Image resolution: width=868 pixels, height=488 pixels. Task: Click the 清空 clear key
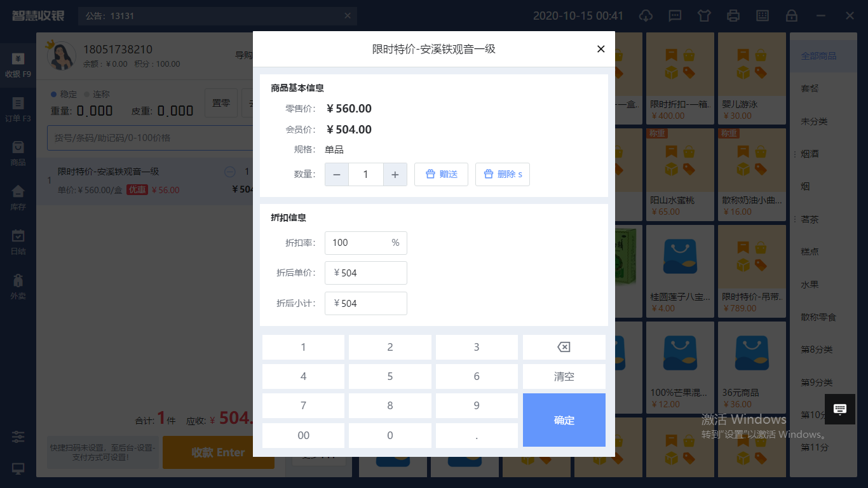pyautogui.click(x=564, y=376)
